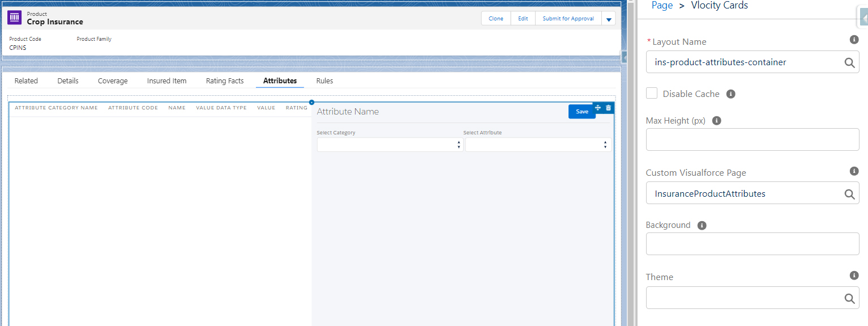
Task: Open the Select Category dropdown
Action: (x=390, y=145)
